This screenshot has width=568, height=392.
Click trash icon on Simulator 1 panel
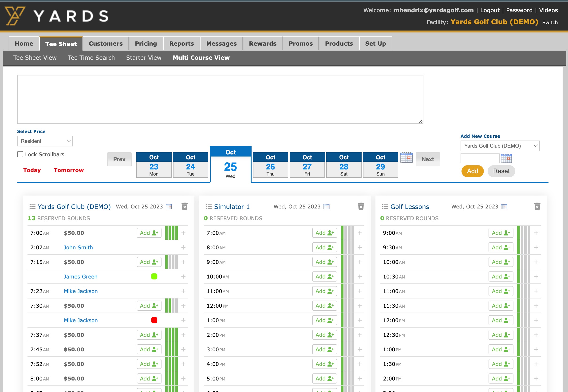pos(361,206)
